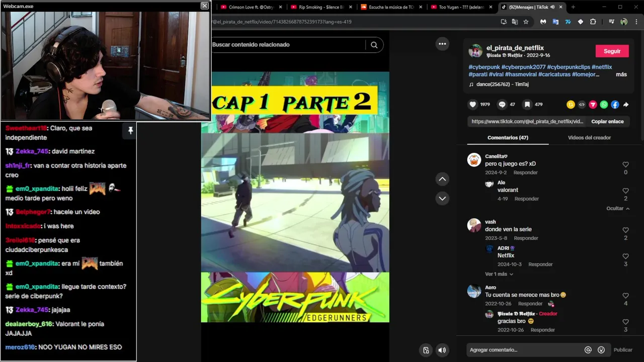Viewport: 644px width, 362px height.
Task: Share the video to Facebook
Action: click(615, 105)
